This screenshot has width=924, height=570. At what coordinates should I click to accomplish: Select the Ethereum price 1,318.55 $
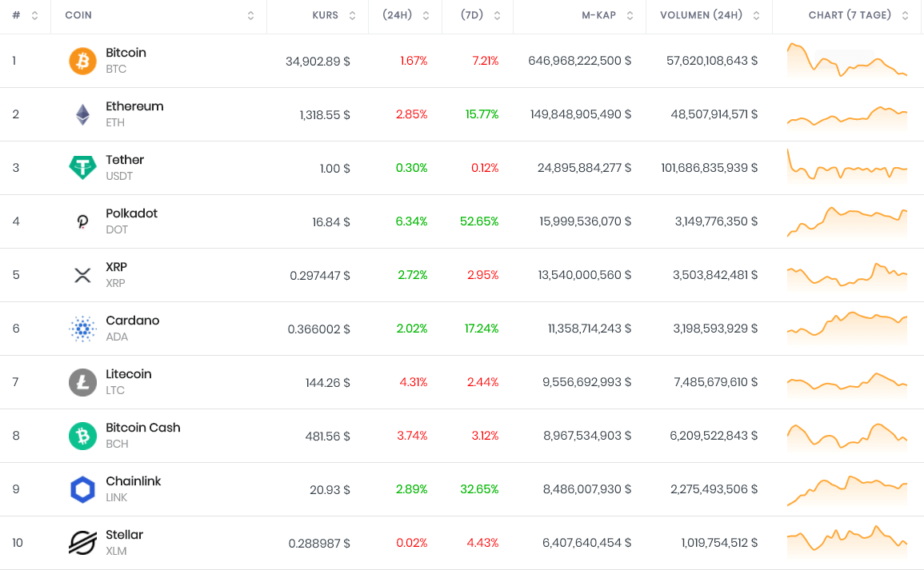click(325, 115)
